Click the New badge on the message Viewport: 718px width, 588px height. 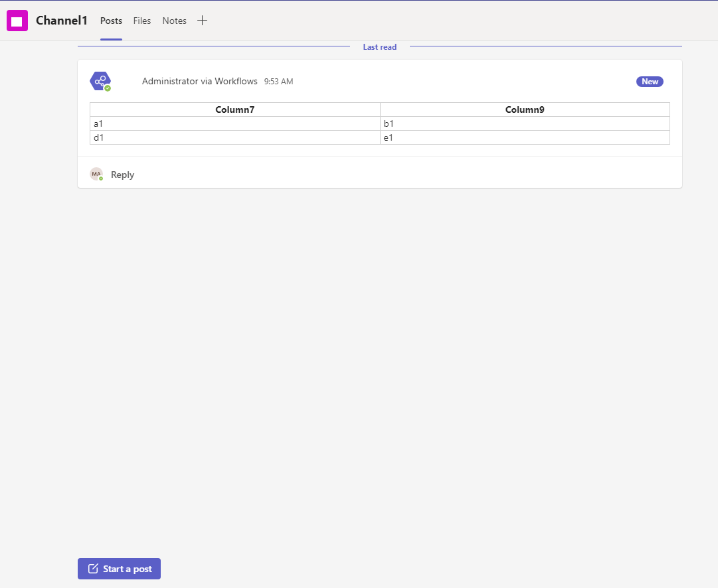click(x=650, y=82)
